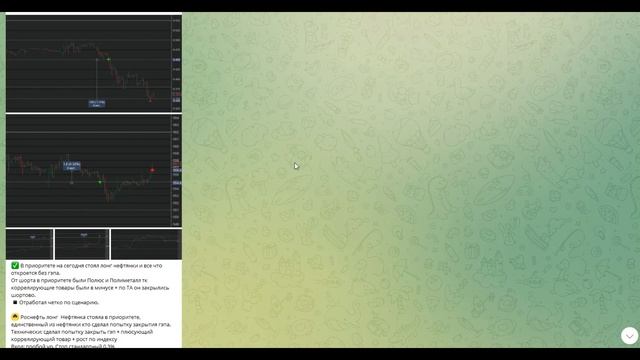The width and height of the screenshot is (640, 360).
Task: Click the blue price label on second chart
Action: [71, 166]
